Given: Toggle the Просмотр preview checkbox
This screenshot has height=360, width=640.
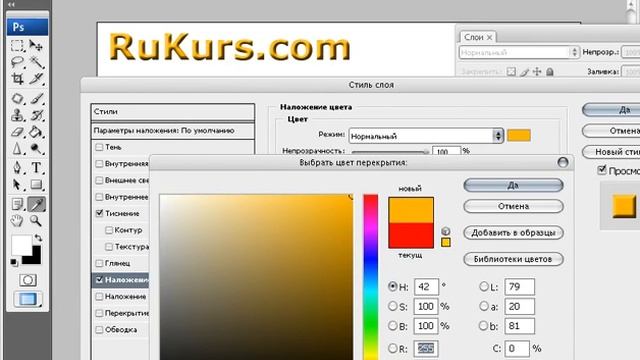Looking at the screenshot, I should [x=602, y=170].
